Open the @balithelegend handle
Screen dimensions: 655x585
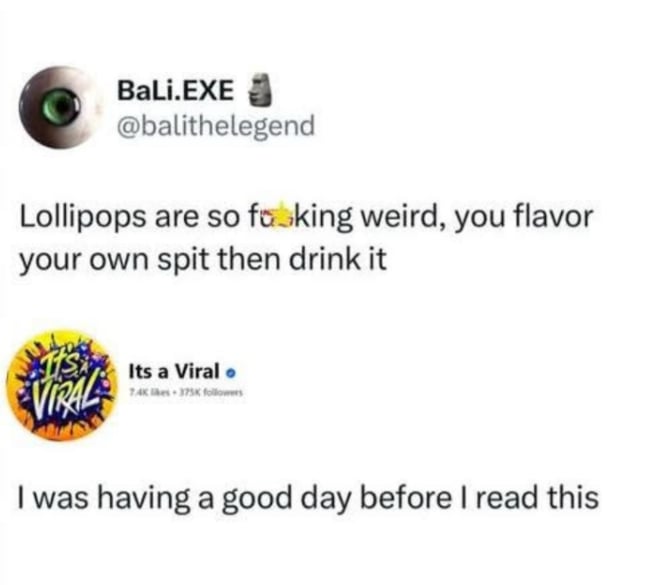[216, 126]
